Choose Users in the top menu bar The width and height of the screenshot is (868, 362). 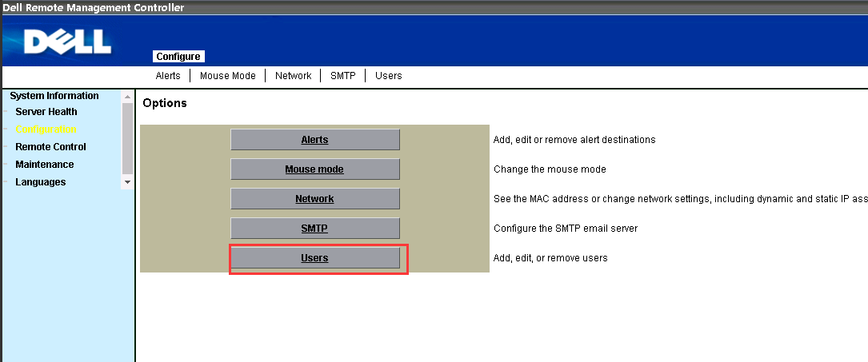point(389,76)
